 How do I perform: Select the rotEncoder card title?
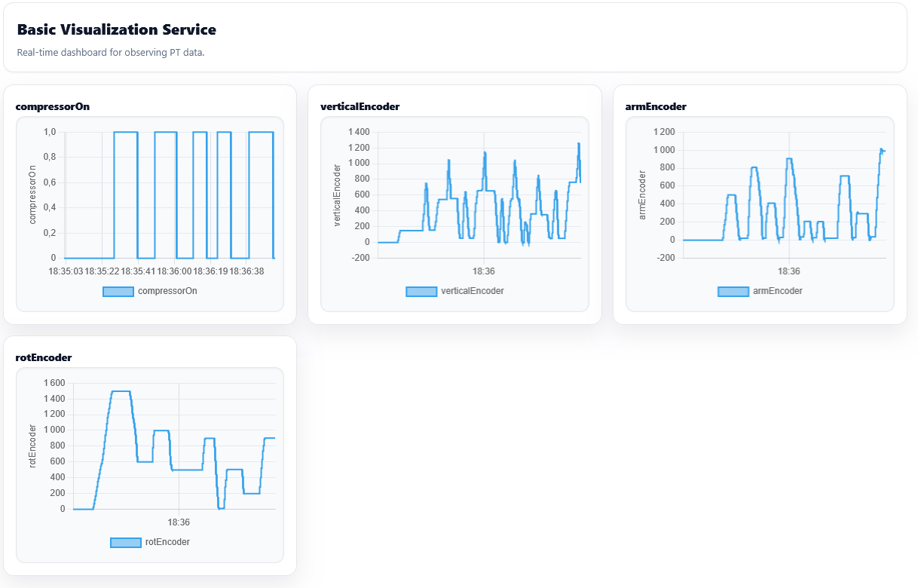pos(44,357)
